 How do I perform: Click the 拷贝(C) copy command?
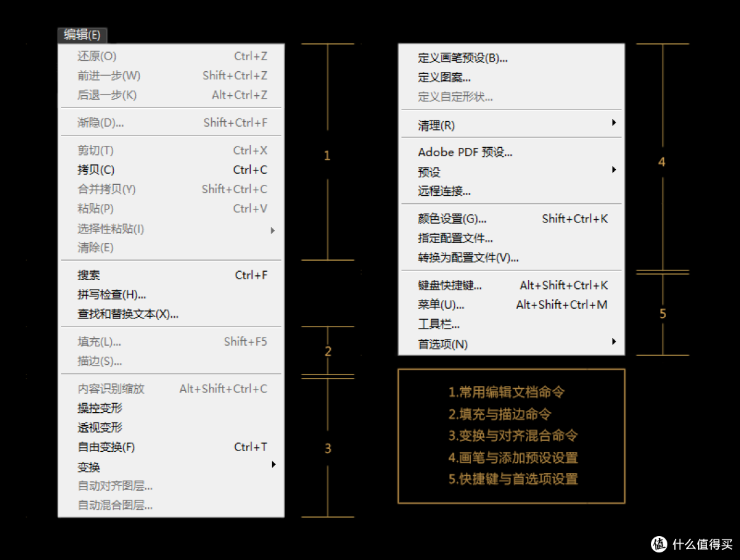(x=95, y=170)
